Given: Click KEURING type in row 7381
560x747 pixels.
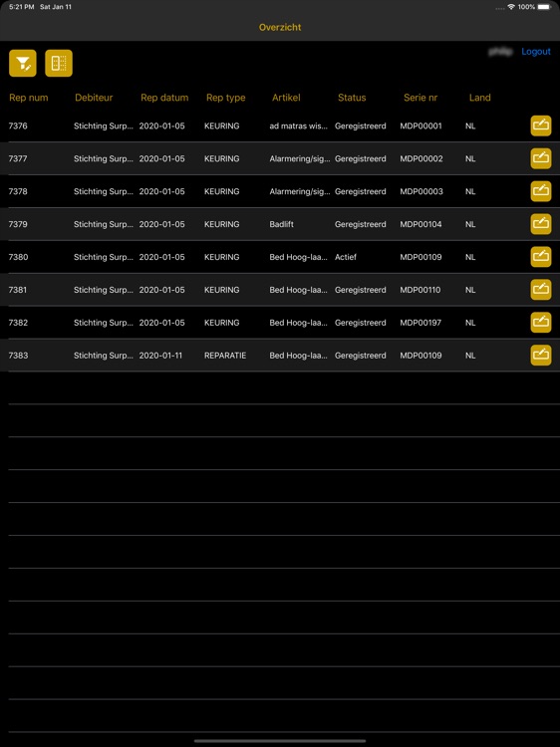Looking at the screenshot, I should pos(221,290).
